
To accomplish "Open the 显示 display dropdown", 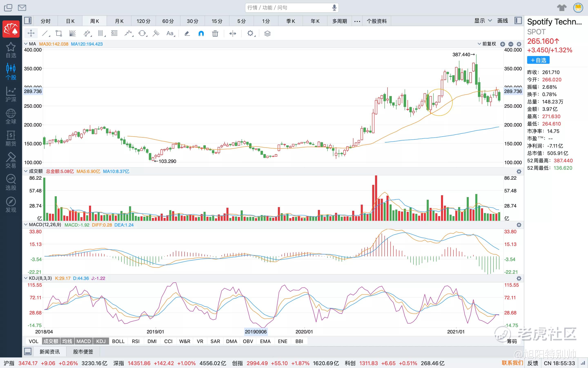I will pyautogui.click(x=483, y=21).
